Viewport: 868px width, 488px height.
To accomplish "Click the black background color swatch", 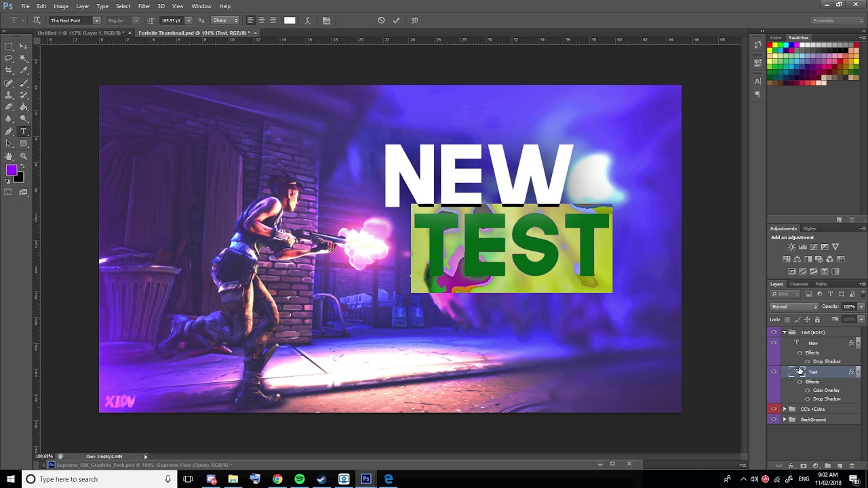I will click(x=19, y=178).
